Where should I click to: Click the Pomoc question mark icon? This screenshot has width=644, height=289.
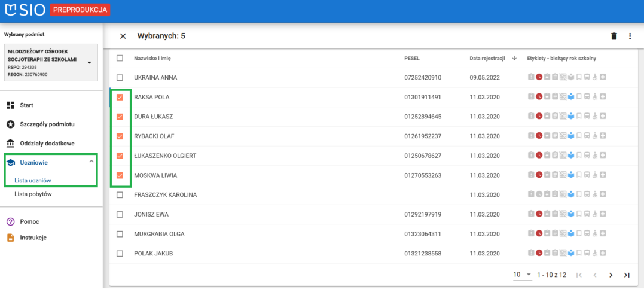coord(10,221)
